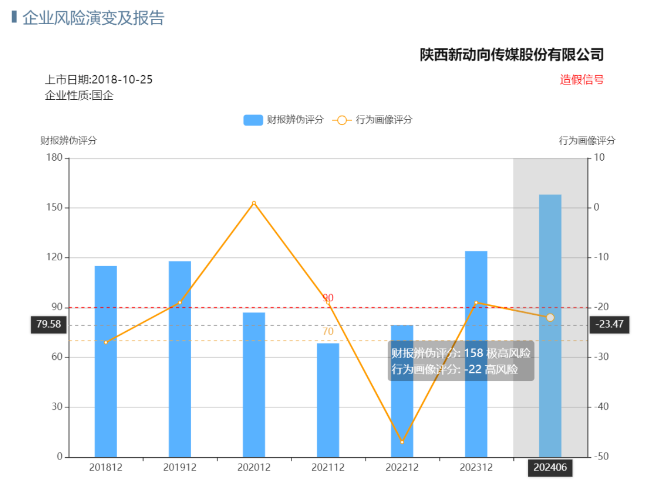Click the red 90 threshold label
Image resolution: width=650 pixels, height=502 pixels.
click(328, 298)
